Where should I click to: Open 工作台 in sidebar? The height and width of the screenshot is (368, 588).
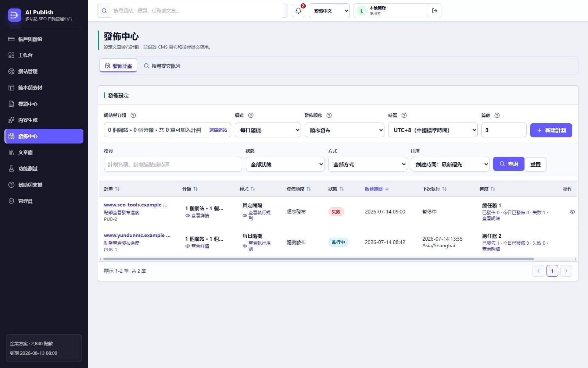point(44,55)
